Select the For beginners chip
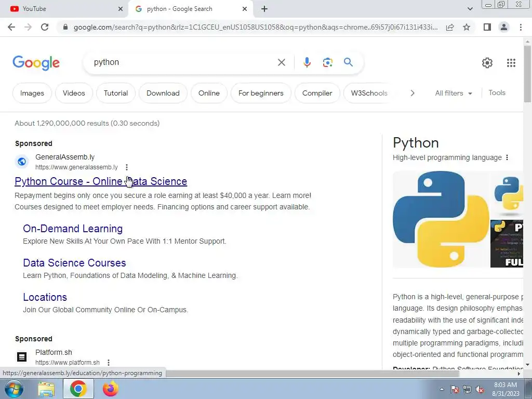 261,93
